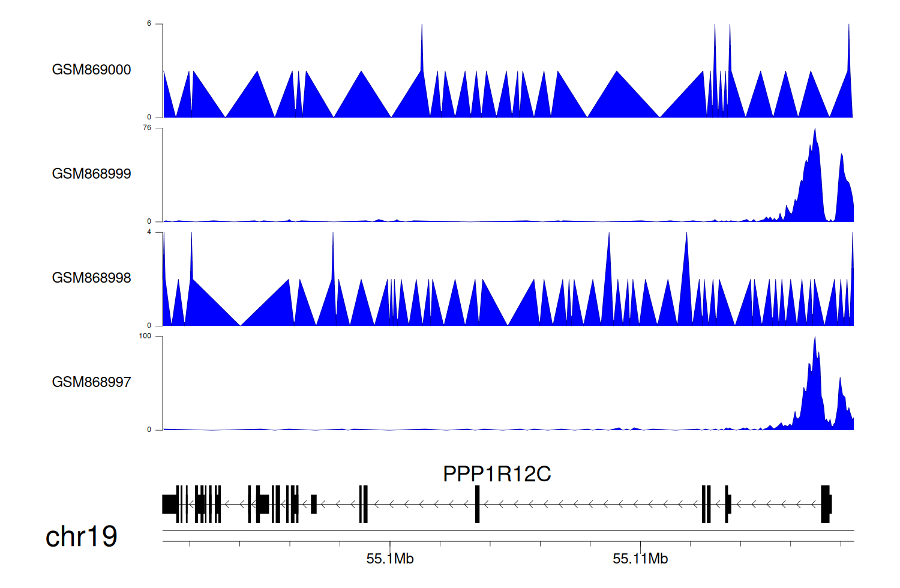
Task: Click the exon pair left of 55.1Mb
Action: click(363, 504)
